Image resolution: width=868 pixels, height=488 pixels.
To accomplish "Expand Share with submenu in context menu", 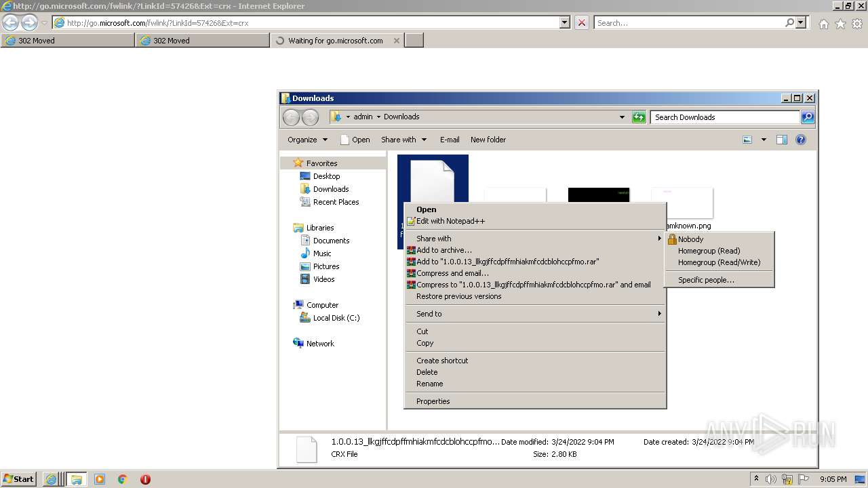I will pyautogui.click(x=535, y=239).
